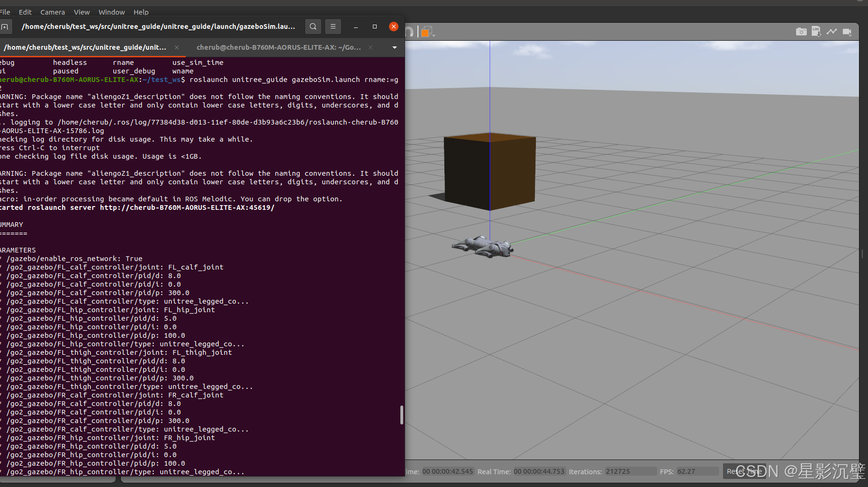The image size is (868, 487).
Task: Click the 'FL_thigh_controller/joint: FL_thigh_joint' line
Action: pyautogui.click(x=119, y=352)
